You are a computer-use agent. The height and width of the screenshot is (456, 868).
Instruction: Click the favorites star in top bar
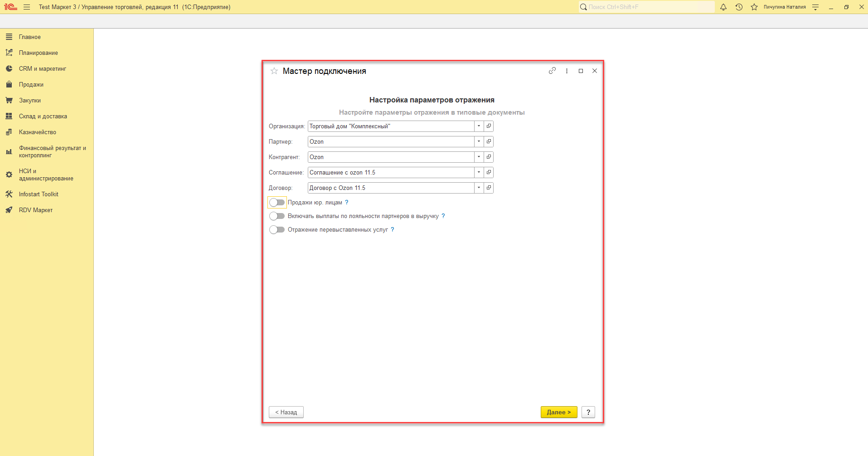pyautogui.click(x=754, y=7)
